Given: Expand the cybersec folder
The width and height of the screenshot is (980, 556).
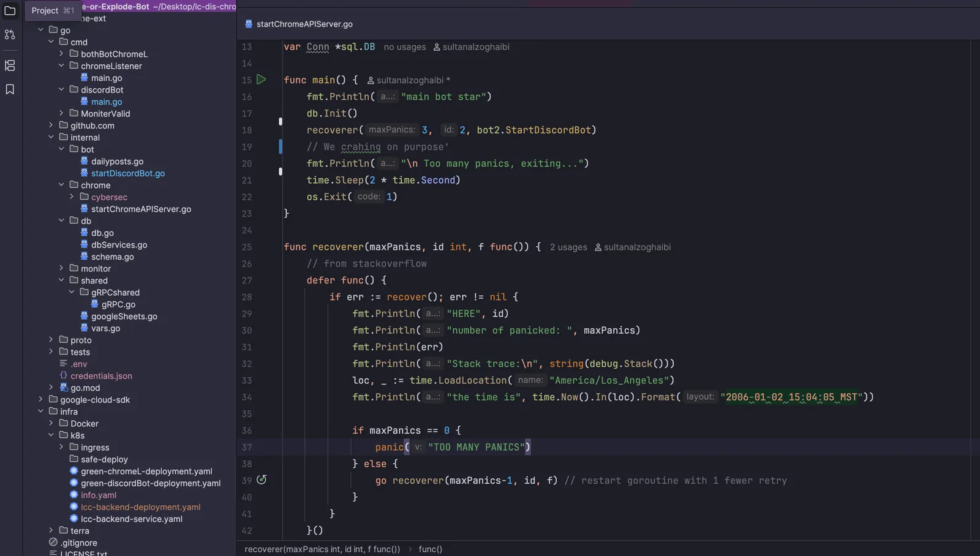Looking at the screenshot, I should pos(72,197).
